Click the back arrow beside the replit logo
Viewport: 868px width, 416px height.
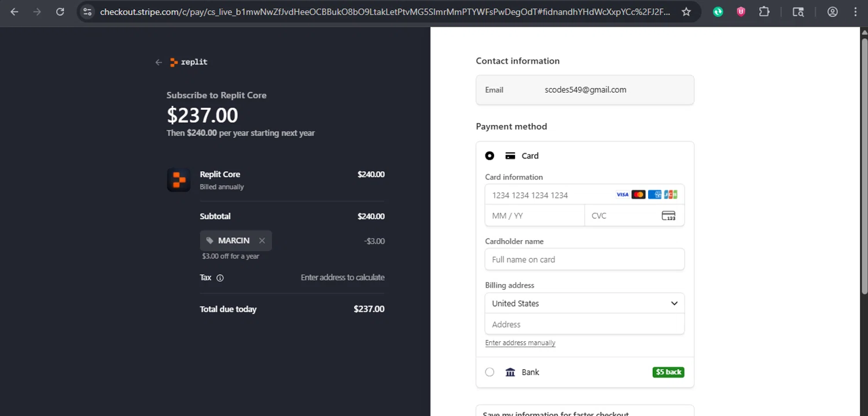click(159, 62)
